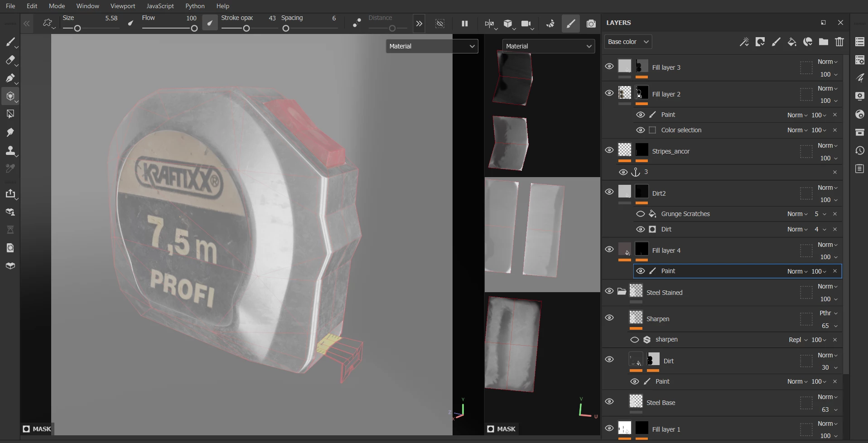The width and height of the screenshot is (868, 443).
Task: Click the lazy mouse dotted-path icon
Action: (357, 24)
